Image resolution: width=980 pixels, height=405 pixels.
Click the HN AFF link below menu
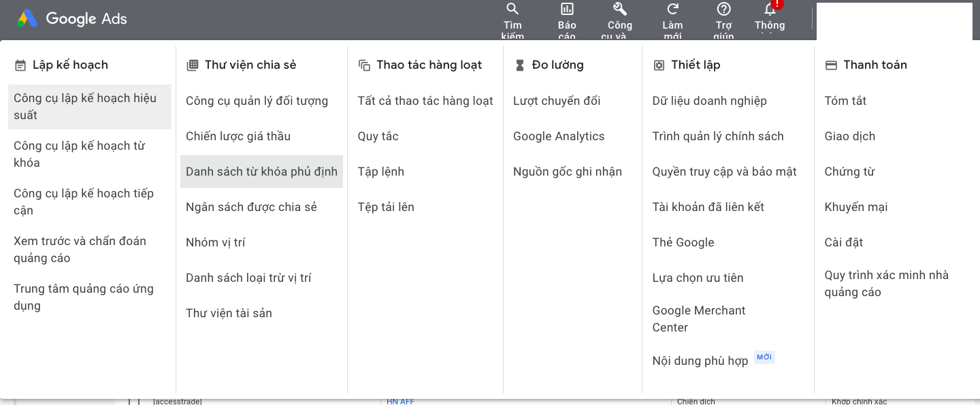coord(400,402)
